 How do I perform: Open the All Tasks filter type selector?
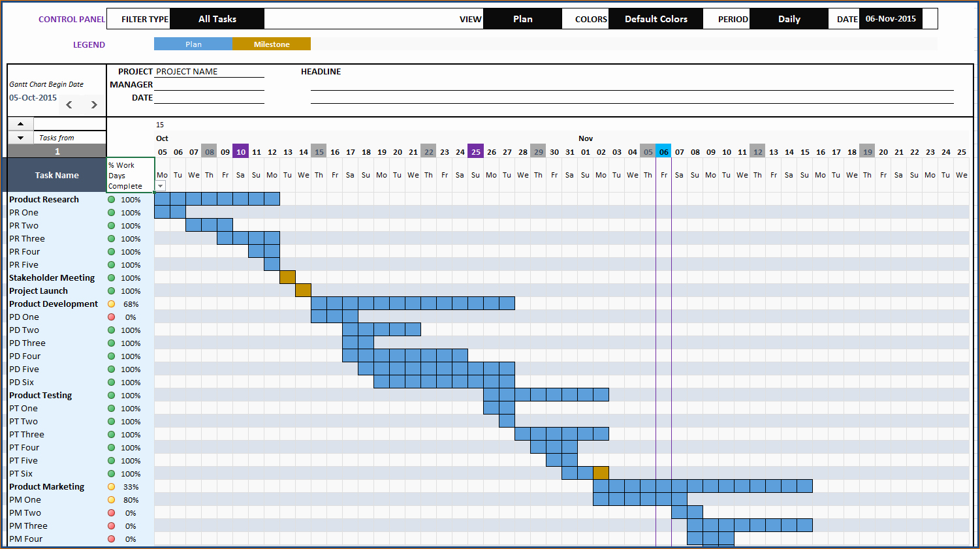click(216, 18)
